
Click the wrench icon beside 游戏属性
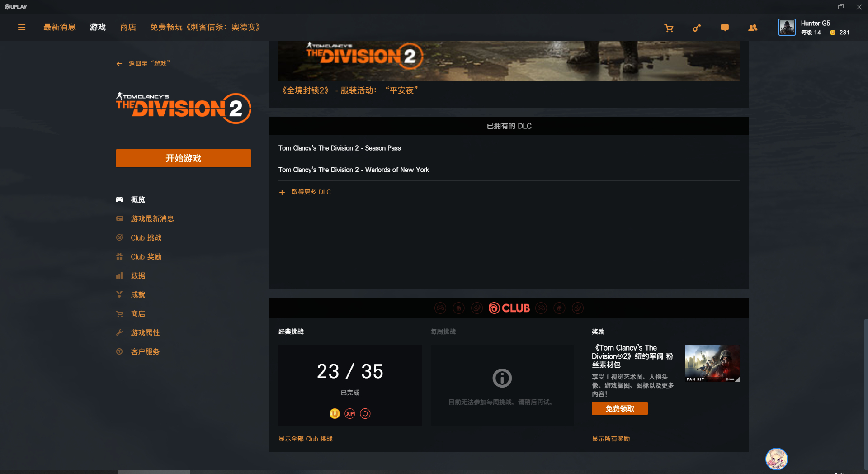click(x=119, y=332)
